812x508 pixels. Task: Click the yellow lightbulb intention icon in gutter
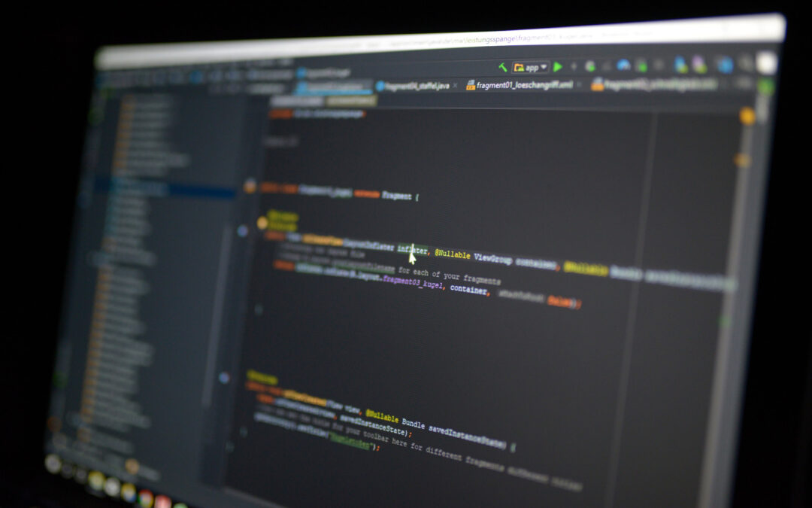[262, 223]
